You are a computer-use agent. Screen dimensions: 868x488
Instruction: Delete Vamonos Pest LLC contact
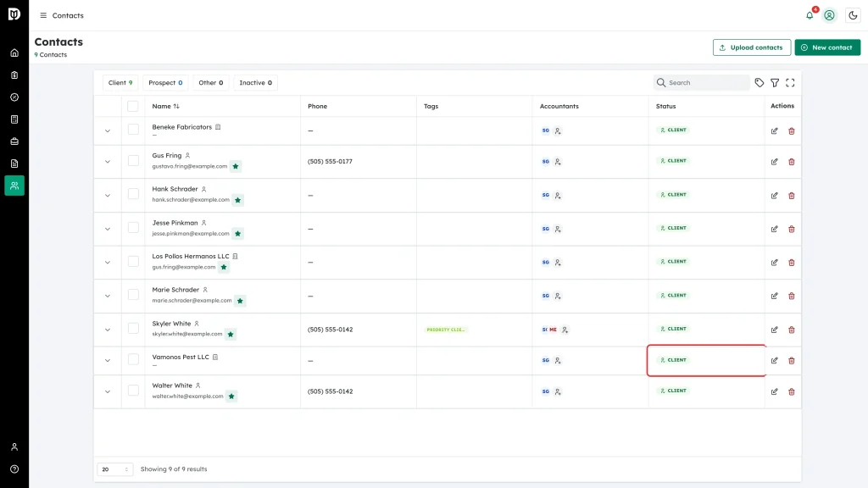[792, 361]
